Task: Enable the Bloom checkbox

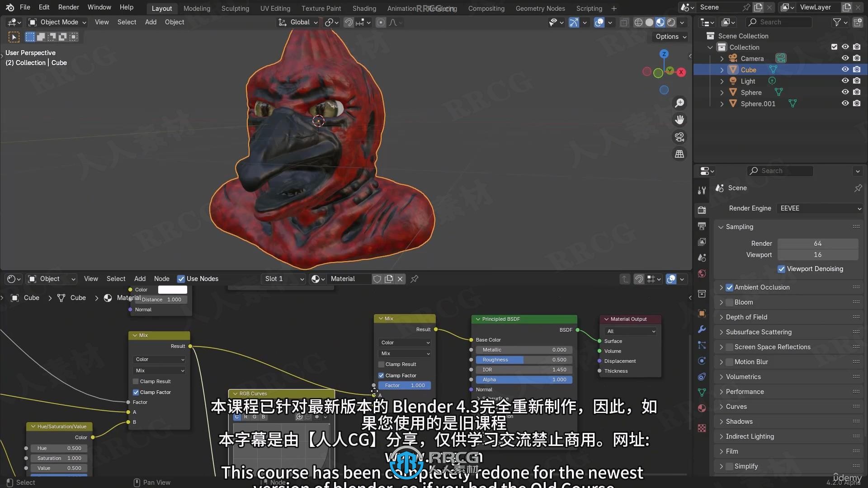Action: (729, 302)
